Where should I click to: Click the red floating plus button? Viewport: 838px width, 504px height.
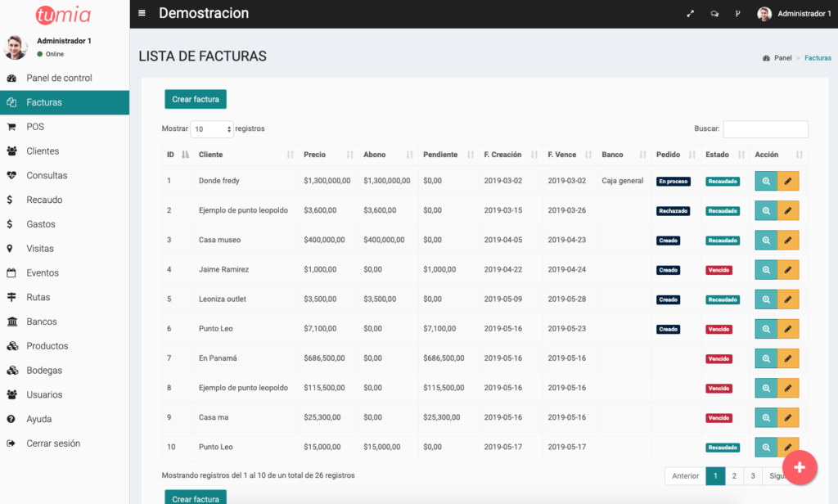(x=800, y=468)
